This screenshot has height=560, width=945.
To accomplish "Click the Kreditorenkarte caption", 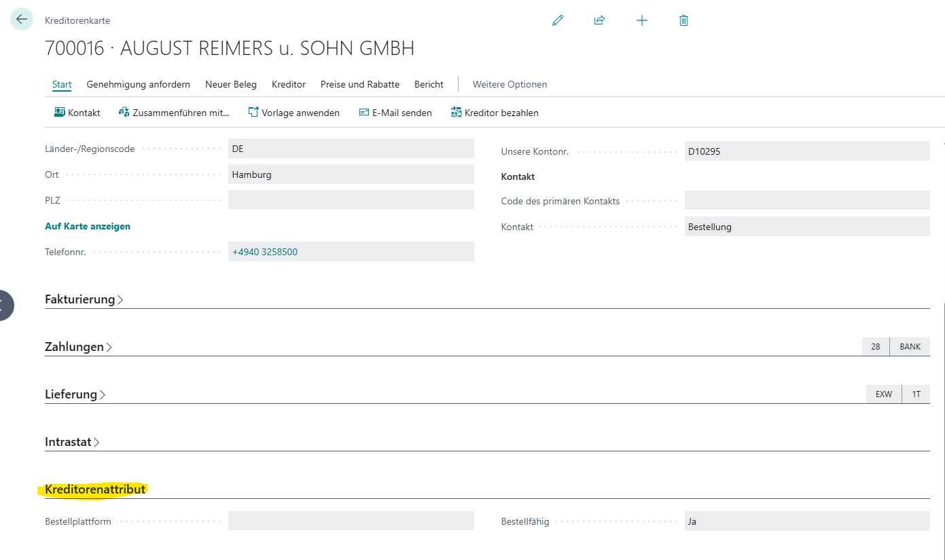I will click(77, 20).
